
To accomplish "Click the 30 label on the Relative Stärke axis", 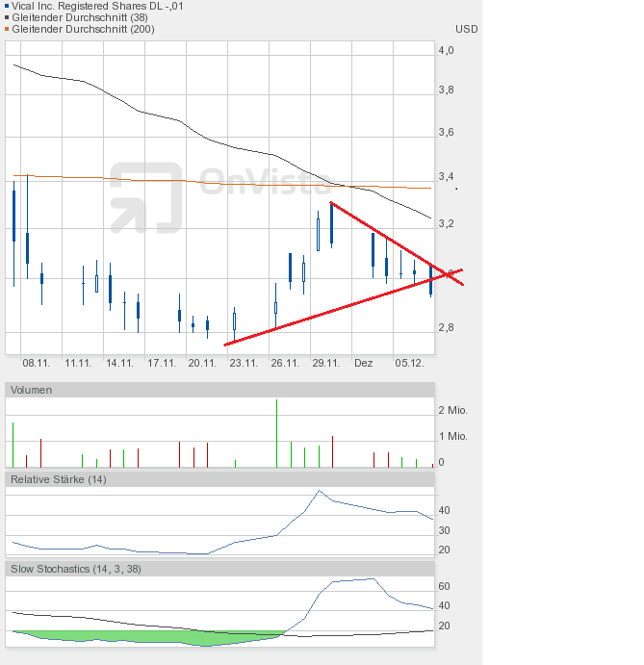I will (444, 530).
